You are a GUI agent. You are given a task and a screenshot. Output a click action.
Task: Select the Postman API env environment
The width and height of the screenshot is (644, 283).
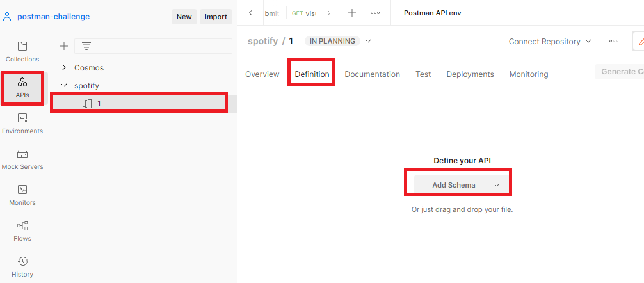tap(433, 13)
